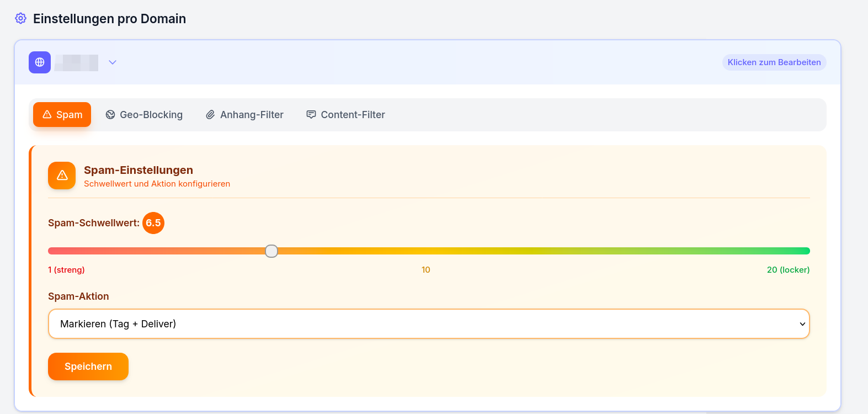The width and height of the screenshot is (868, 414).
Task: Click the paperclip icon of Anhang-Filter
Action: tap(210, 115)
